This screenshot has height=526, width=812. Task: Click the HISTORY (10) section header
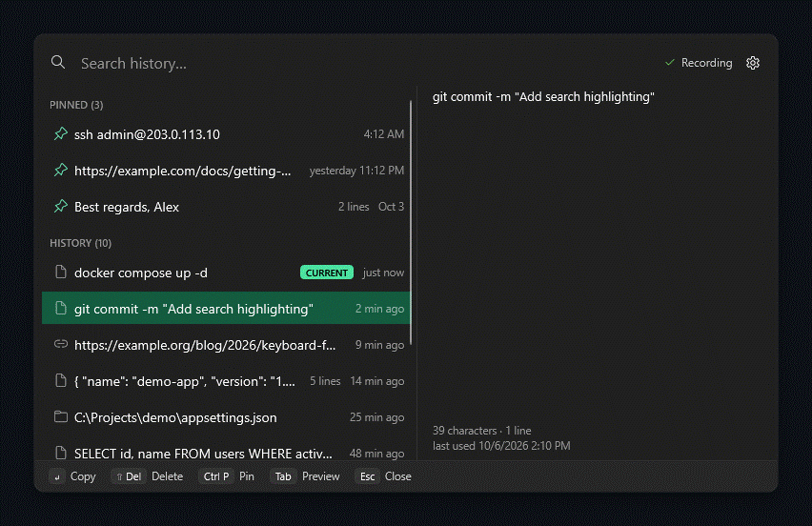(x=81, y=243)
